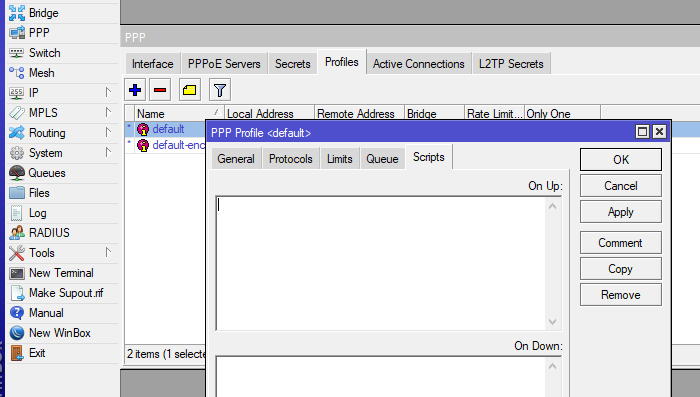Screen dimensions: 700x397
Task: Click Exit in the sidebar
Action: pyautogui.click(x=62, y=353)
